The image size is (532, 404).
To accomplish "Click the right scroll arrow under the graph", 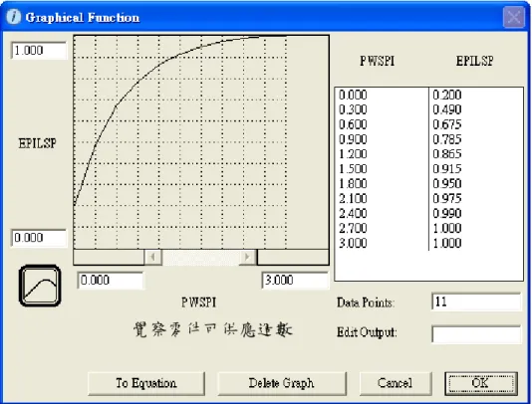I will pos(248,257).
